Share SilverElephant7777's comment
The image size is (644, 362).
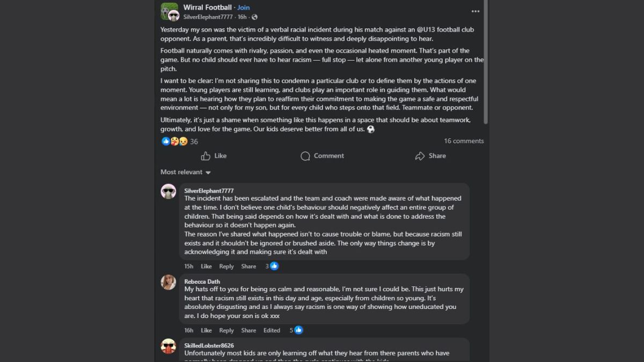coord(248,266)
